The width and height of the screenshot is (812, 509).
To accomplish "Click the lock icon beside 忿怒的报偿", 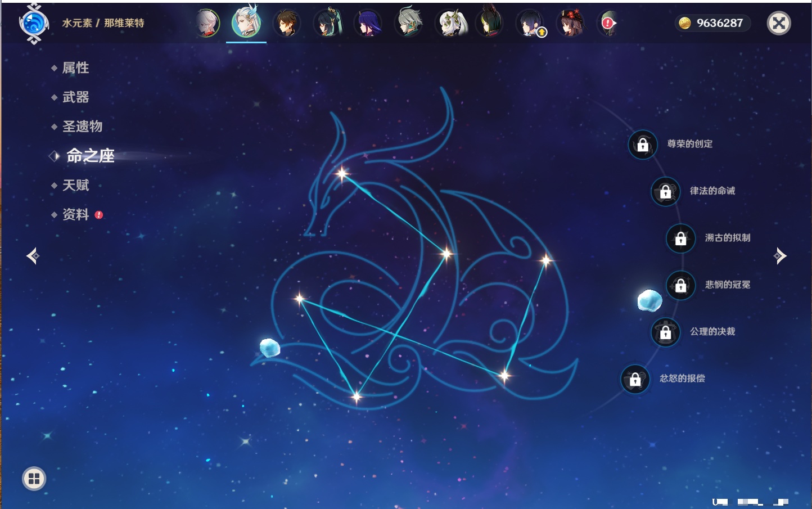I will [x=635, y=379].
